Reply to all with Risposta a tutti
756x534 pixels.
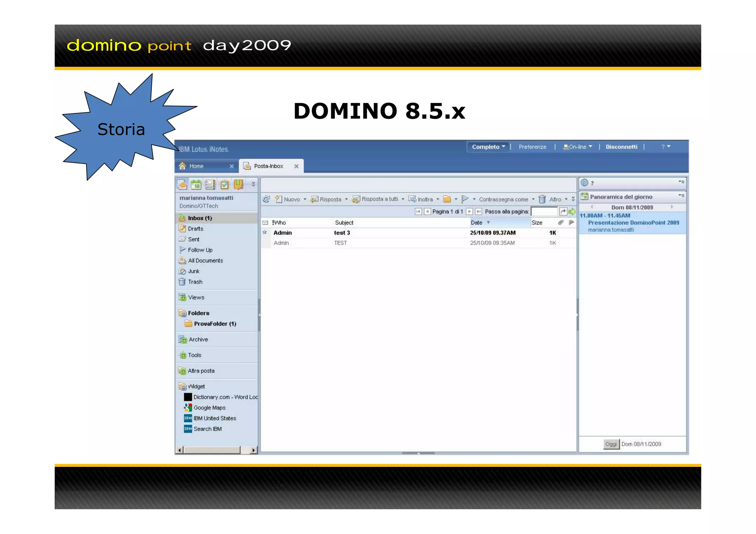coord(375,199)
